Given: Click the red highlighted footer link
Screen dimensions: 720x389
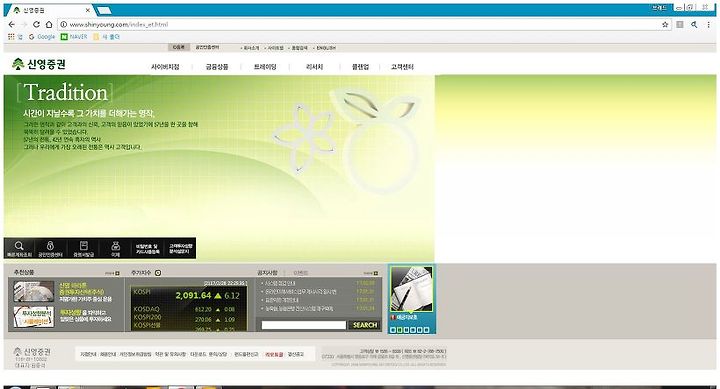Looking at the screenshot, I should (x=274, y=355).
